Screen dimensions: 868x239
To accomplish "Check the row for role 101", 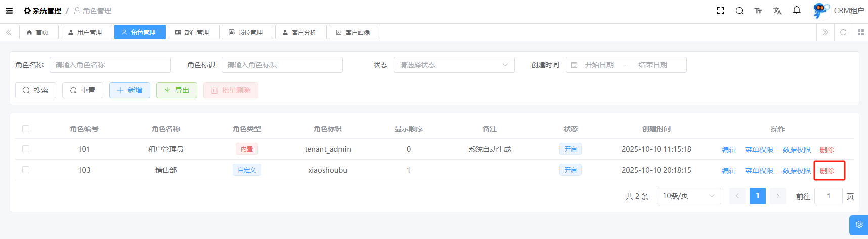I will click(26, 149).
